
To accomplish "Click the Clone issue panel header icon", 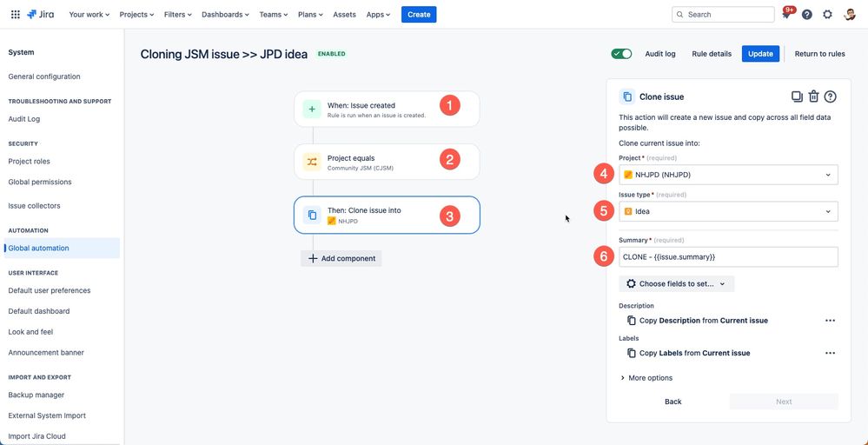I will (x=627, y=96).
